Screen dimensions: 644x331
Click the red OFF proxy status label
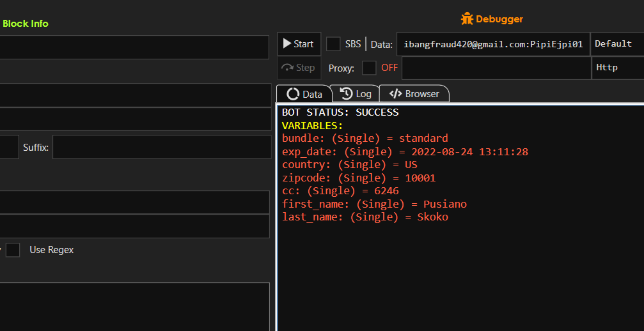pos(389,68)
